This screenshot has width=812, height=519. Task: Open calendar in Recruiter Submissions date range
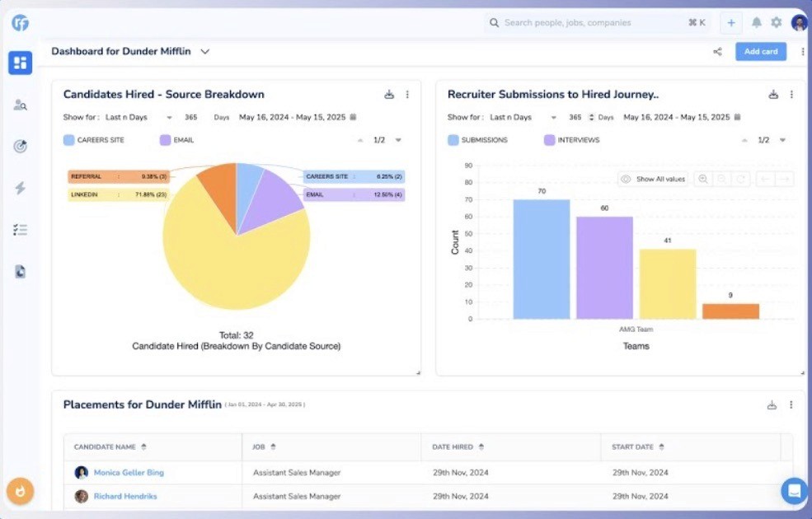(x=738, y=117)
